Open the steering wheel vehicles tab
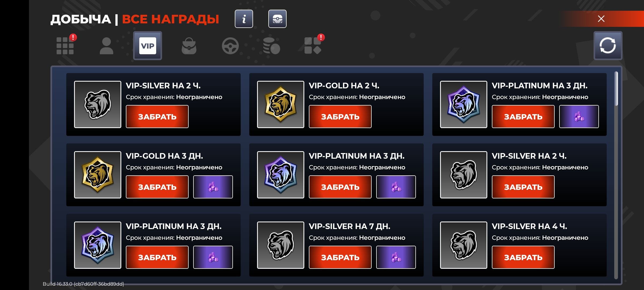The height and width of the screenshot is (290, 644). point(230,46)
